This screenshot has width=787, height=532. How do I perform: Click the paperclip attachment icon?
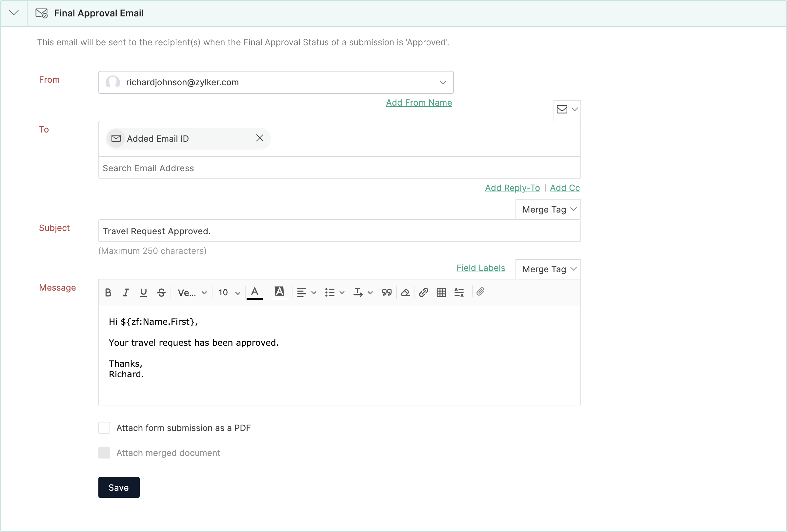point(480,292)
